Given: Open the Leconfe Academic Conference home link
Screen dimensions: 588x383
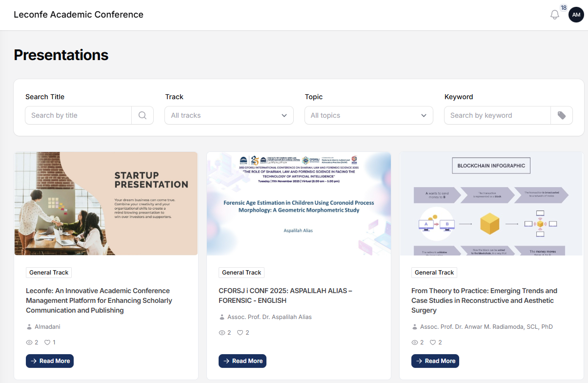Looking at the screenshot, I should coord(79,15).
